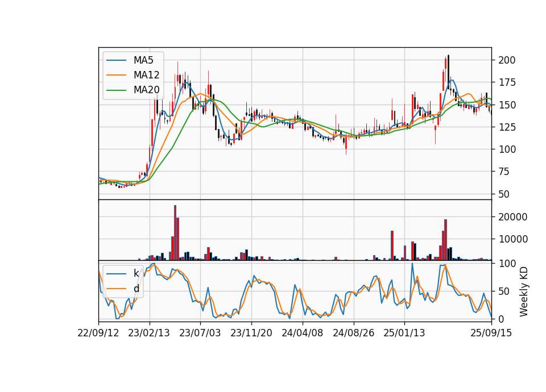Click the green MA20 legend line sample
Viewport: 546px width, 392px height.
pos(116,90)
